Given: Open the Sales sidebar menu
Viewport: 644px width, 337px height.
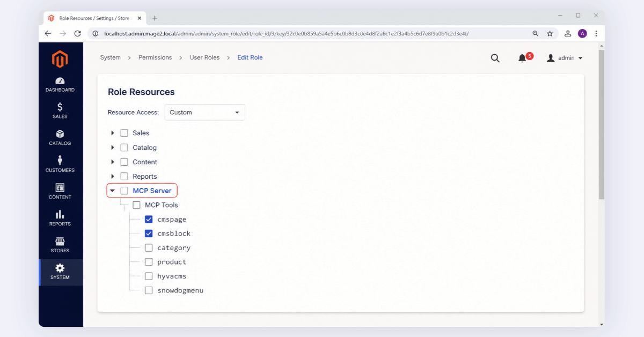Looking at the screenshot, I should tap(60, 112).
